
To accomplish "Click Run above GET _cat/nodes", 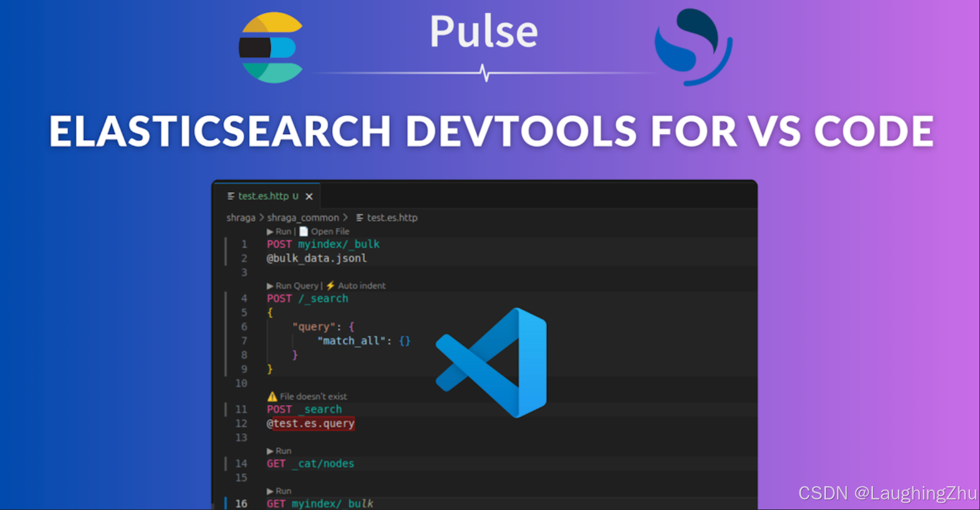I will (279, 451).
